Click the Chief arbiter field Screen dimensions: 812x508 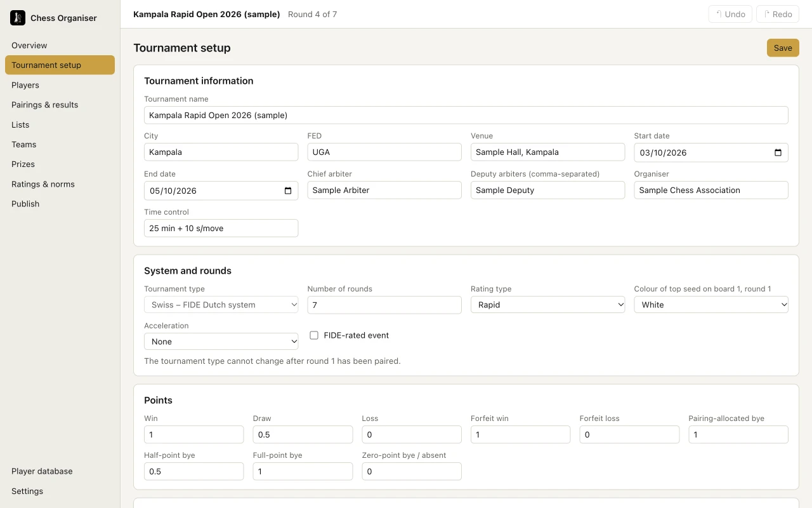[x=384, y=190]
